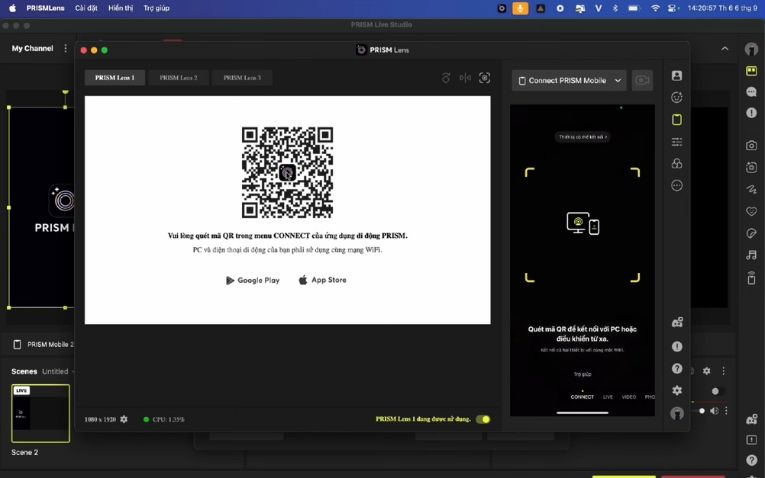
Task: Toggle the PRISM Lens 1 in-use switch
Action: [483, 419]
